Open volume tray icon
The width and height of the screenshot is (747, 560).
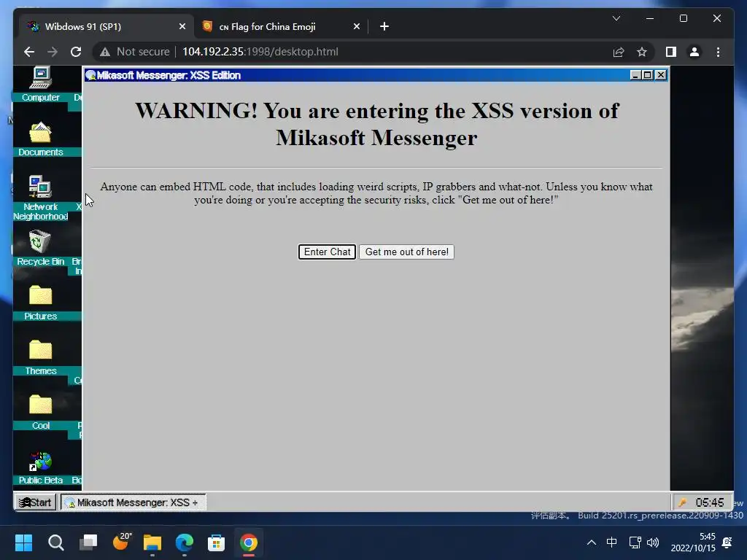point(653,542)
